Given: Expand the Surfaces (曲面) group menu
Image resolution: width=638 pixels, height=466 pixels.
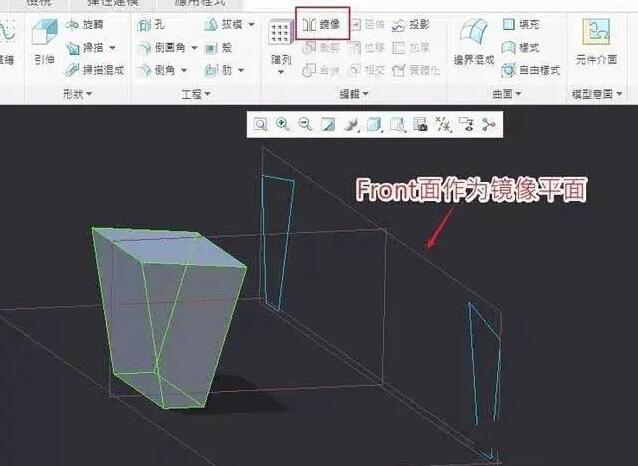Looking at the screenshot, I should [507, 94].
